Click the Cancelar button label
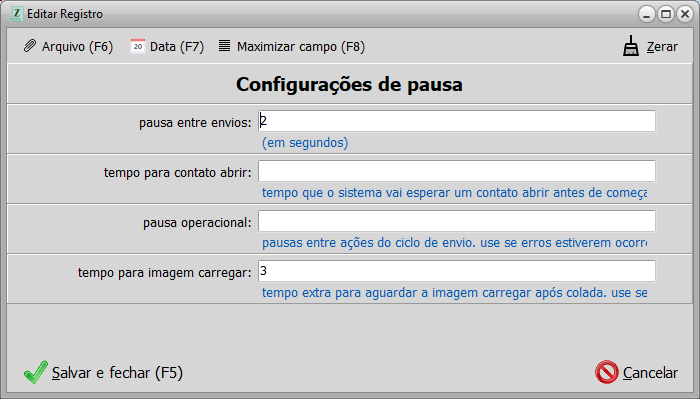 [x=650, y=373]
